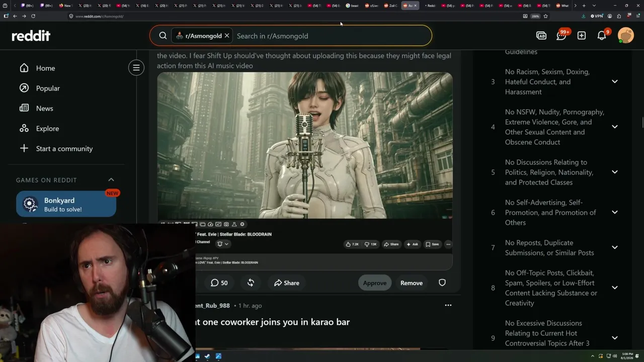The width and height of the screenshot is (644, 362).
Task: Open the Bonkyard game card
Action: [66, 204]
